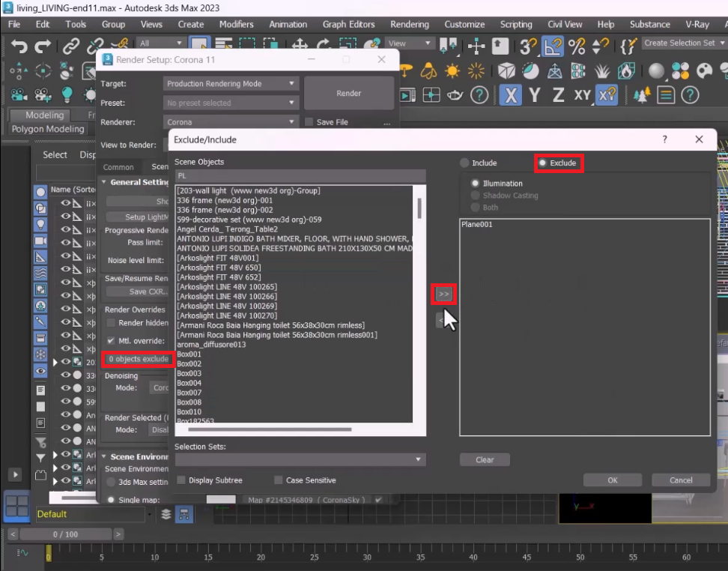Open the Rendering menu

(x=410, y=24)
